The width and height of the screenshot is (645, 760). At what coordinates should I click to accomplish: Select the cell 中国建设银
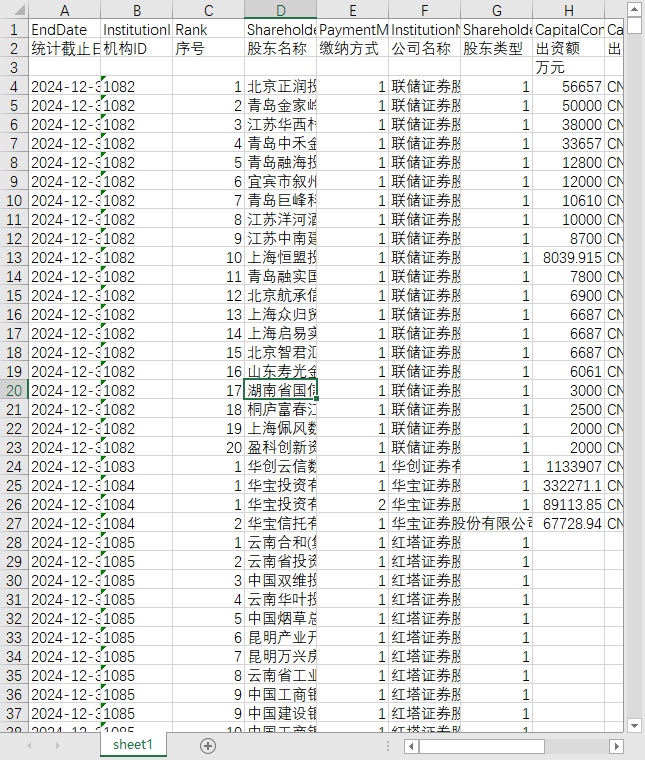[x=281, y=713]
